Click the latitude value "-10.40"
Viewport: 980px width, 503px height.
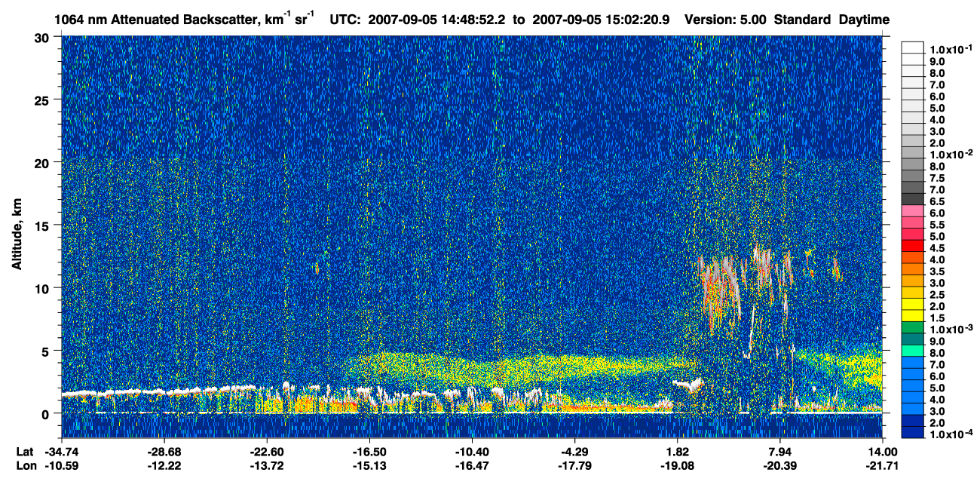pos(472,452)
